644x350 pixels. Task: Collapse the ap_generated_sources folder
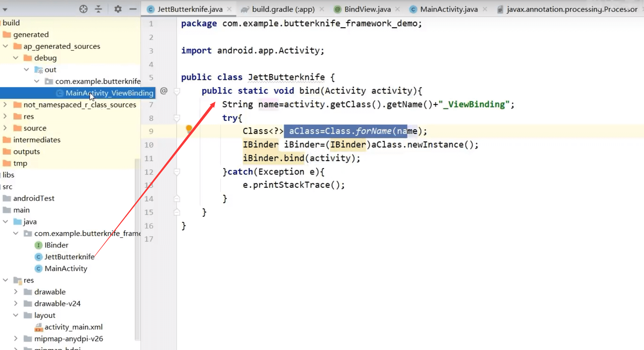6,46
